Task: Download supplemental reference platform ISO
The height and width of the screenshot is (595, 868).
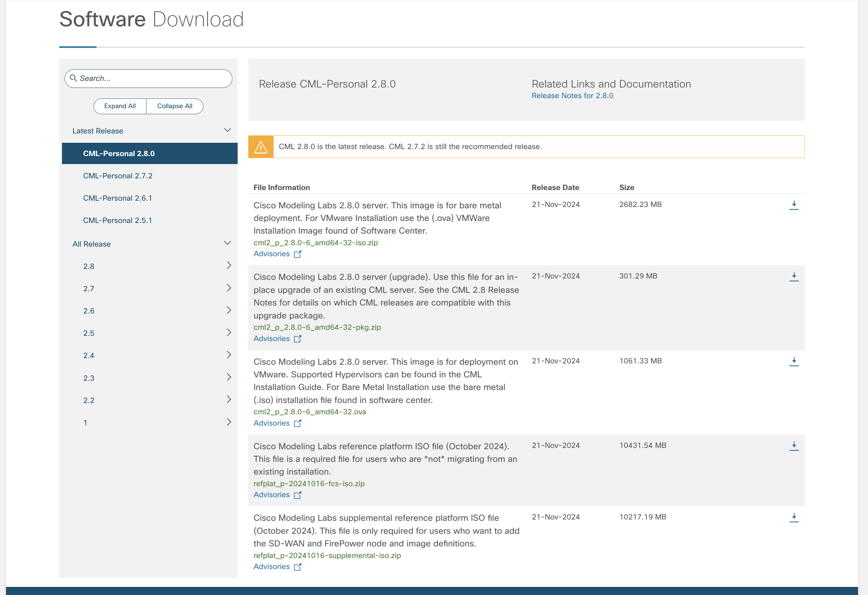Action: coord(794,517)
